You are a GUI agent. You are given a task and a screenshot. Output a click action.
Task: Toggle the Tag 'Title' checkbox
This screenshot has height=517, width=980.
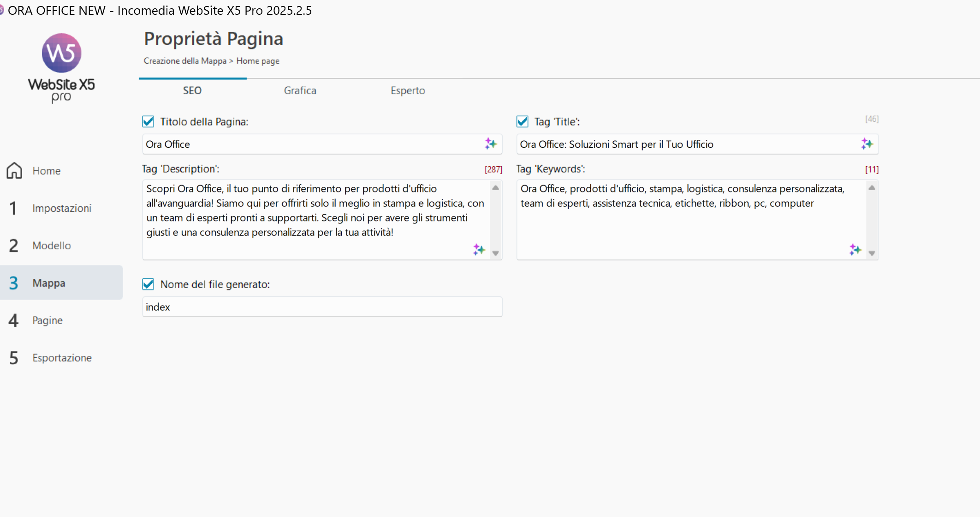pyautogui.click(x=522, y=121)
